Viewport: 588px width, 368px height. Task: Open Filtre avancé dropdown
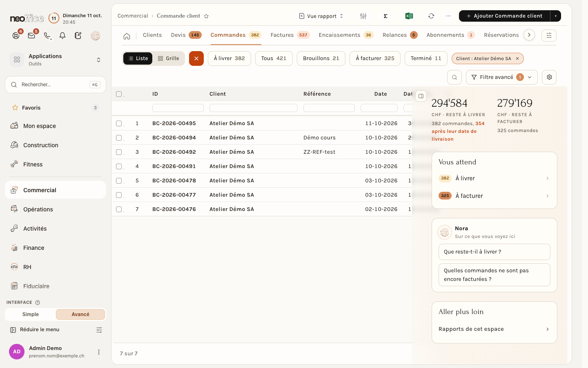501,77
